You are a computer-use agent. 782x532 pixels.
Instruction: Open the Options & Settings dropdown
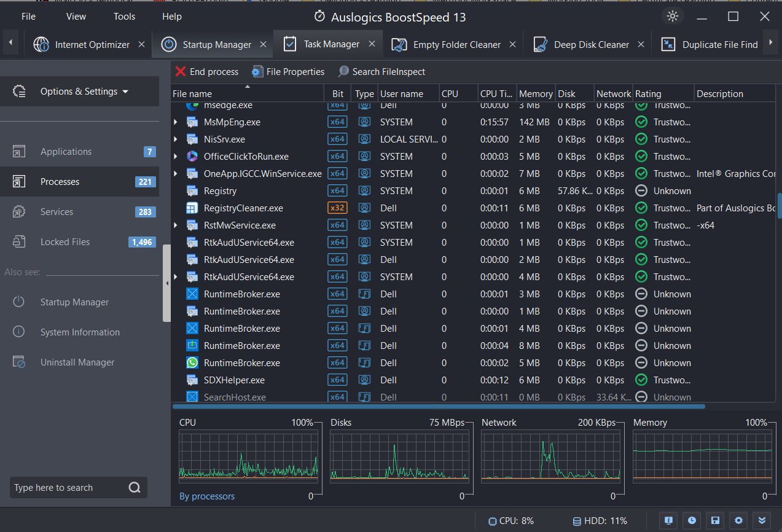(x=80, y=91)
